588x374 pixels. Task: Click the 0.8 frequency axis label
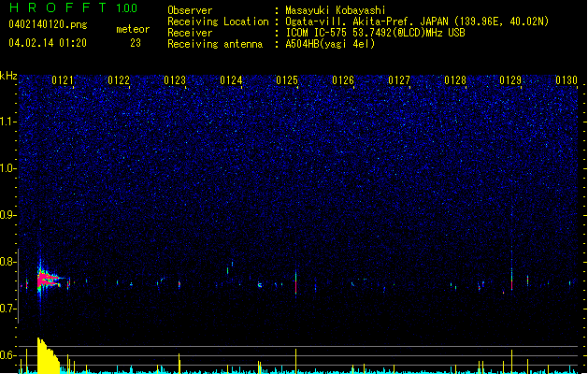coord(7,262)
